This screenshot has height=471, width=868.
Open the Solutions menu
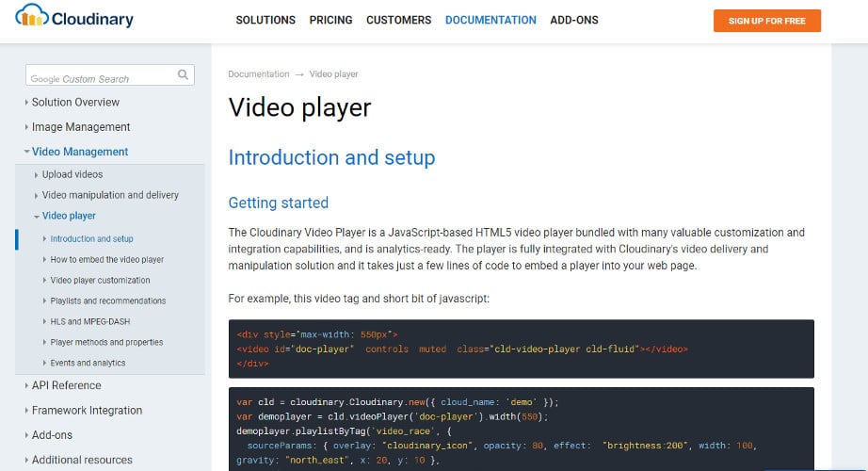265,20
